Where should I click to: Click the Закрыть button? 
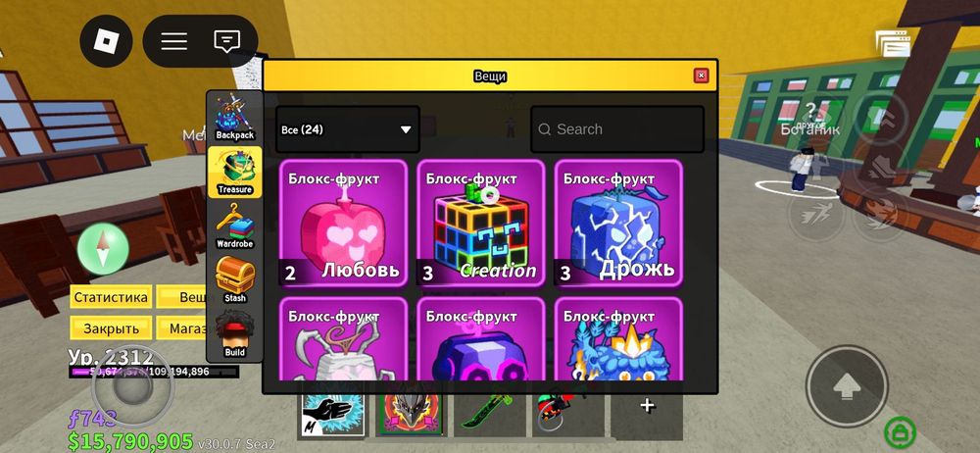(111, 327)
